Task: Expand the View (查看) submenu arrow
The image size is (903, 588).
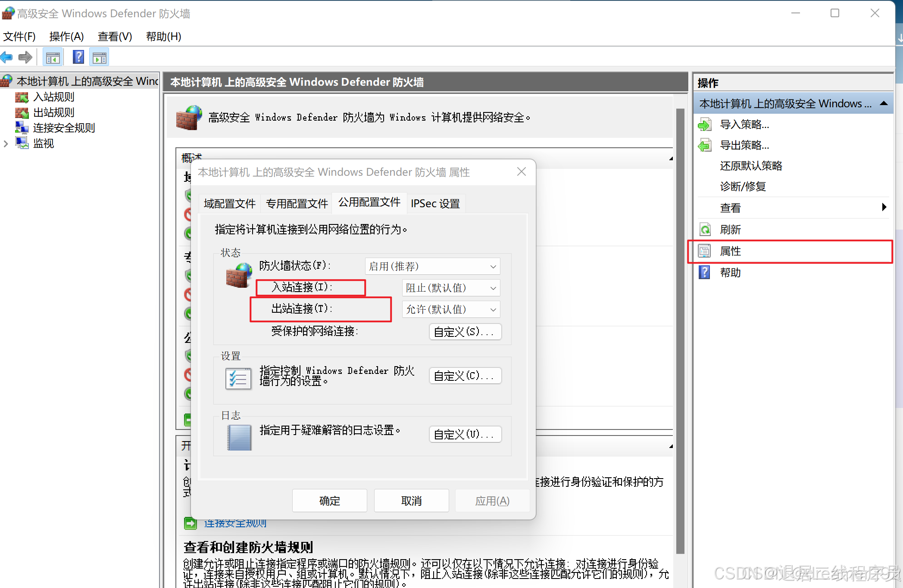Action: pos(884,207)
